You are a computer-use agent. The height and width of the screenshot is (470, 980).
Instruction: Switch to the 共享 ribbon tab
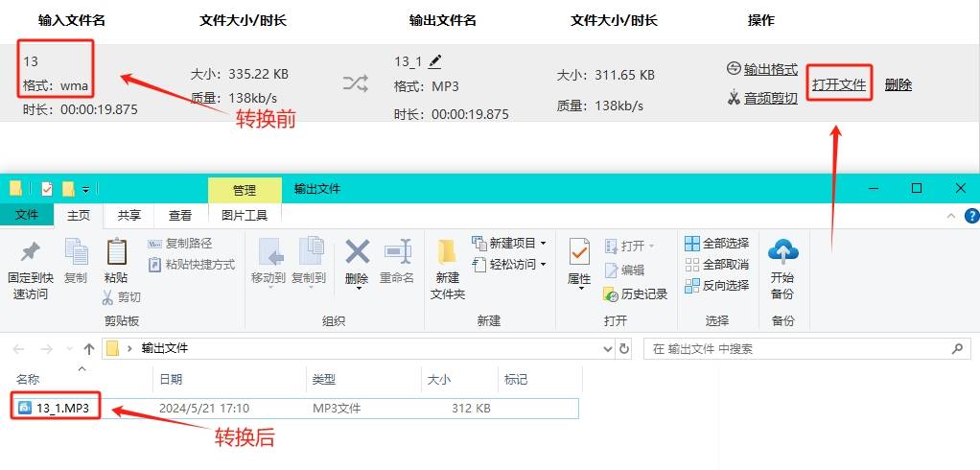click(129, 216)
